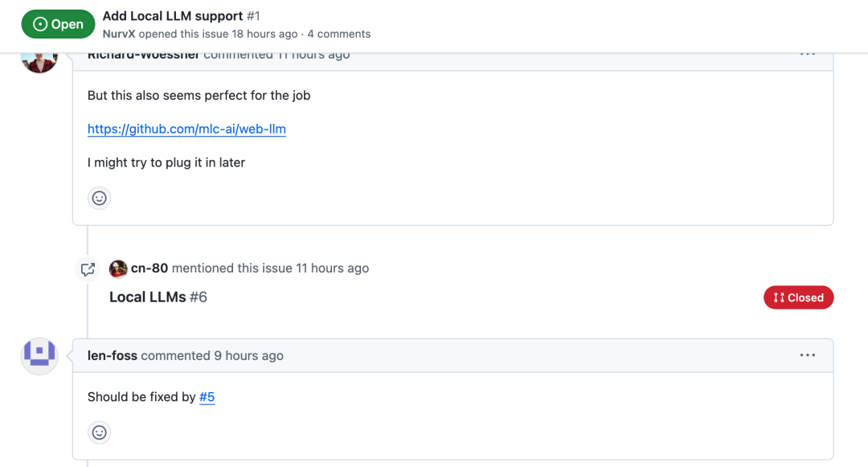The image size is (868, 467).
Task: Add emoji reaction to len-foss's comment
Action: coord(99,432)
